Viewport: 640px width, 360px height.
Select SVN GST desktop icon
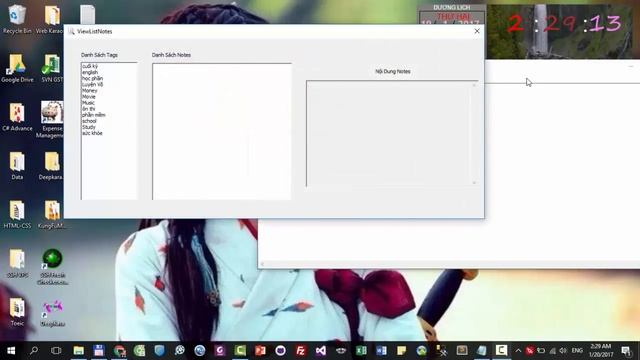[x=52, y=68]
